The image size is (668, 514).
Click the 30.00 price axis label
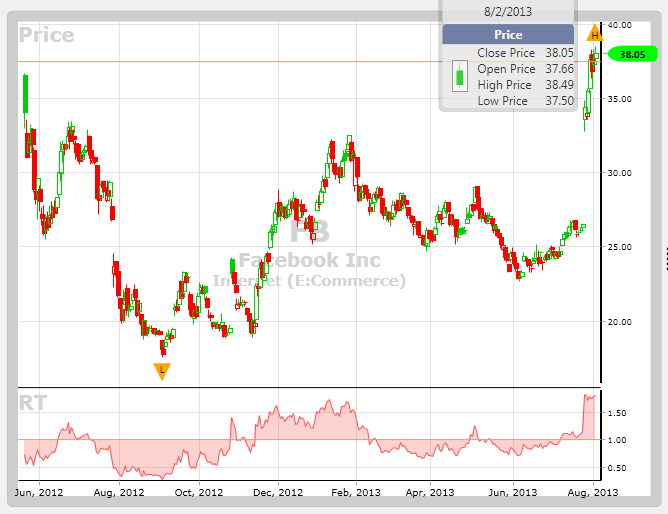[620, 173]
